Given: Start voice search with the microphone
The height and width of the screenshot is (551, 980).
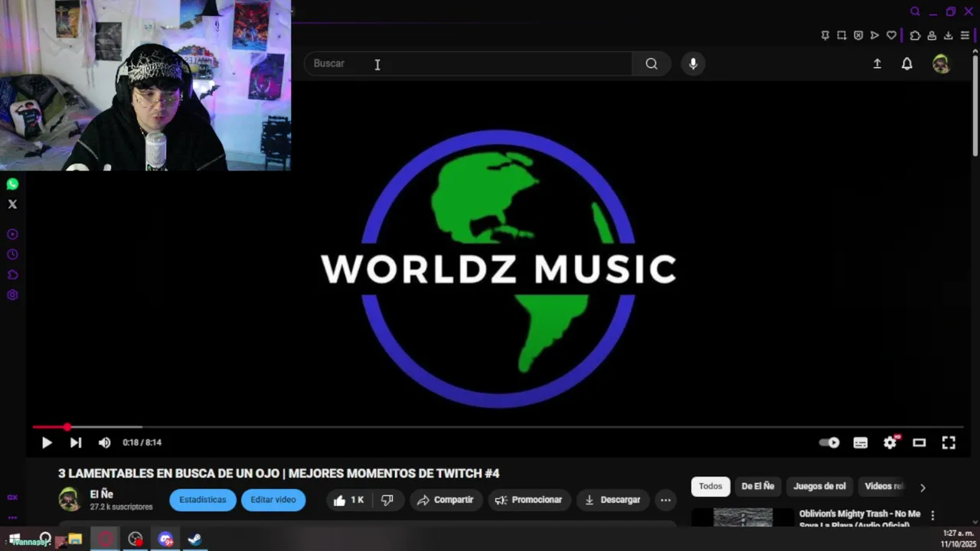Looking at the screenshot, I should tap(693, 64).
